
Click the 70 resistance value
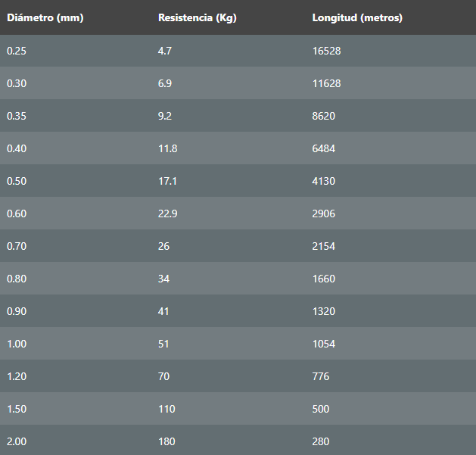(x=163, y=376)
